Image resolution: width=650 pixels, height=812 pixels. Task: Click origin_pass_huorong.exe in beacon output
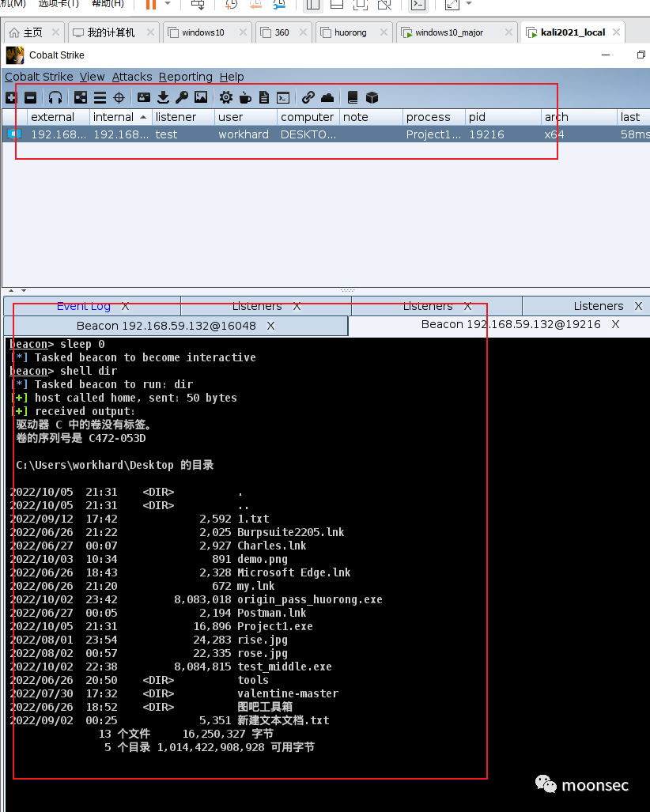(x=310, y=599)
